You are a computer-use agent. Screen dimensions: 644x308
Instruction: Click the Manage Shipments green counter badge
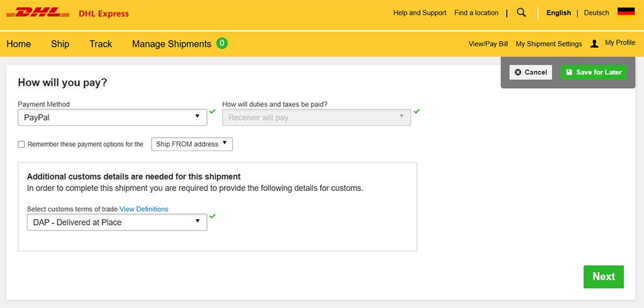pyautogui.click(x=222, y=43)
